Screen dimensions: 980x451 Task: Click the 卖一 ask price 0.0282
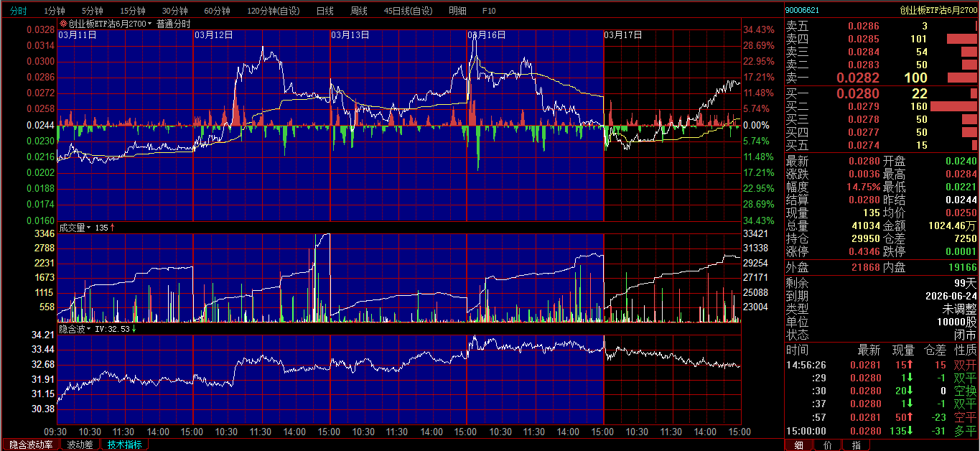(858, 78)
